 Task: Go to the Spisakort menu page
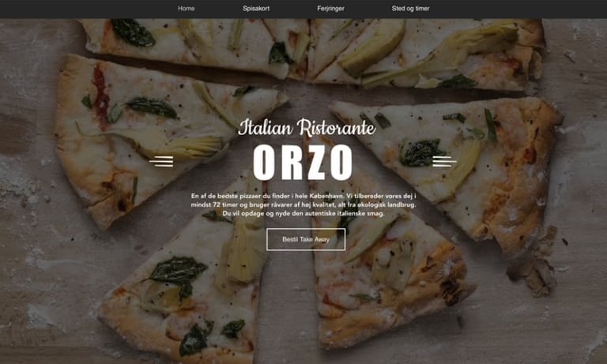[x=256, y=9]
